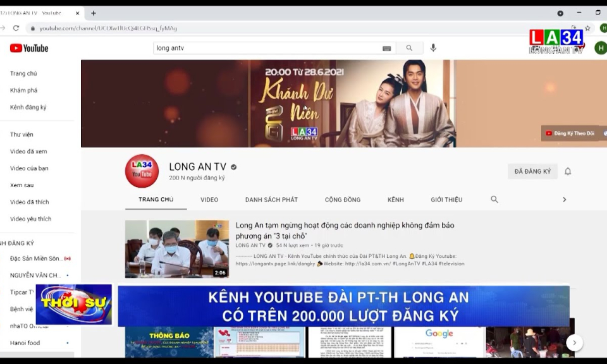The height and width of the screenshot is (364, 607).
Task: Open the Google screenshot video thumbnail
Action: pyautogui.click(x=439, y=342)
